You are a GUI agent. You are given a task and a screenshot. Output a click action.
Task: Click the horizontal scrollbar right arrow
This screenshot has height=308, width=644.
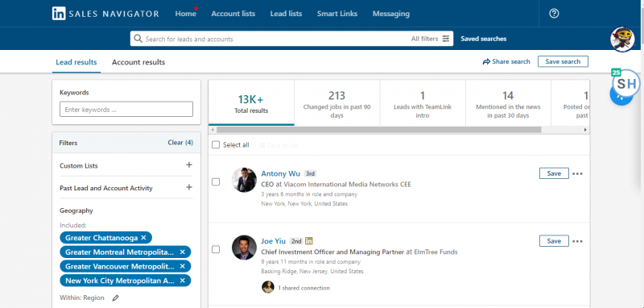(585, 130)
